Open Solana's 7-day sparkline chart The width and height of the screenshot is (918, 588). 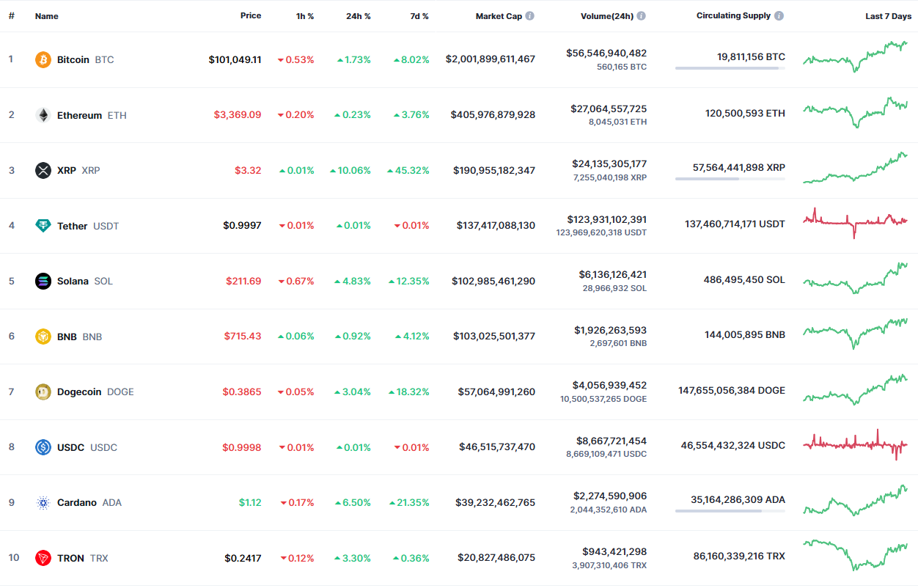(x=855, y=279)
